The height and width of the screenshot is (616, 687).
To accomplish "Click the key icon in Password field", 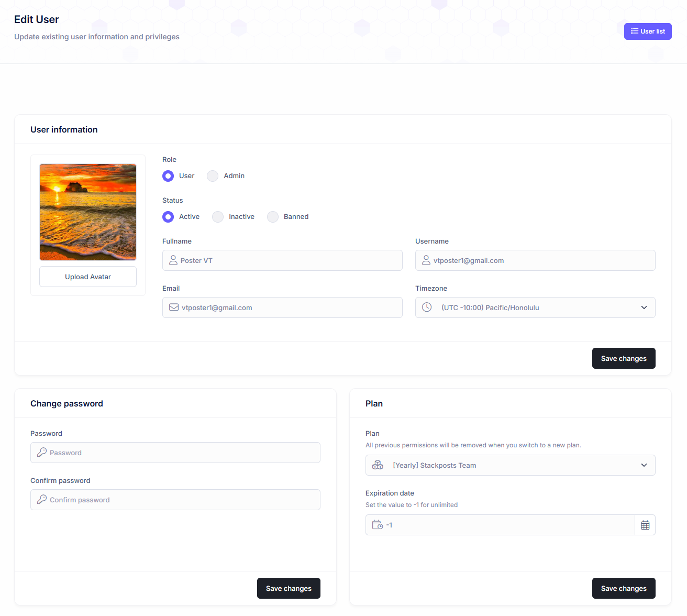I will (42, 453).
